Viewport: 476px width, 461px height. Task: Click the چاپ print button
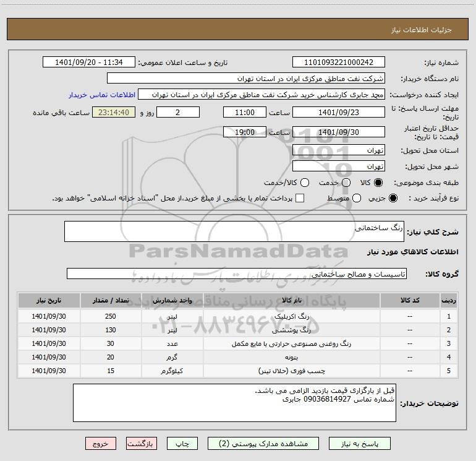click(182, 444)
